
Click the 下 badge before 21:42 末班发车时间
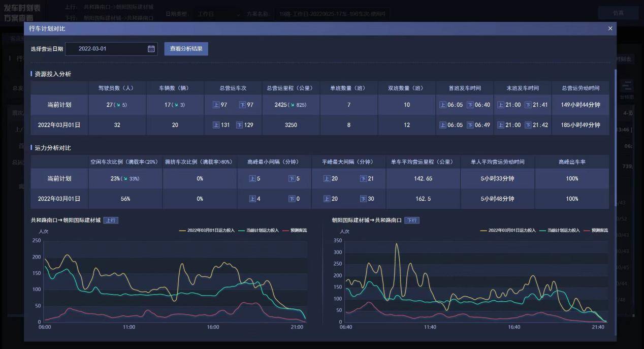tap(528, 125)
